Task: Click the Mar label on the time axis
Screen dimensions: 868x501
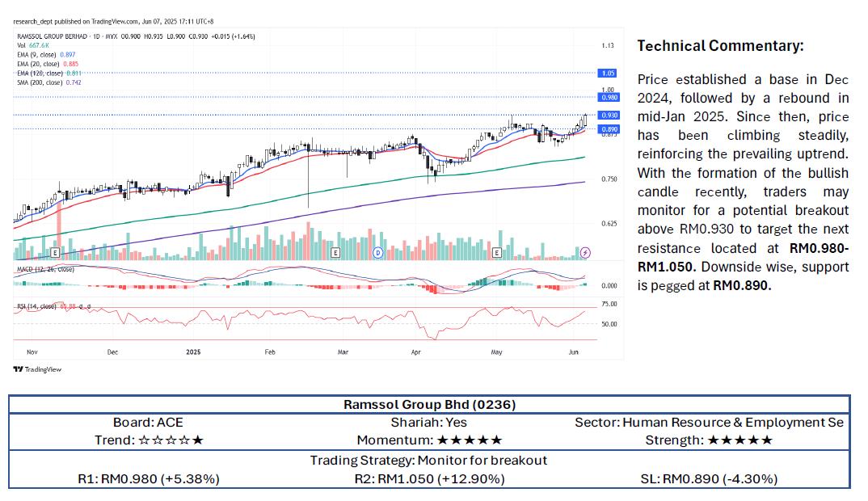Action: pyautogui.click(x=343, y=352)
